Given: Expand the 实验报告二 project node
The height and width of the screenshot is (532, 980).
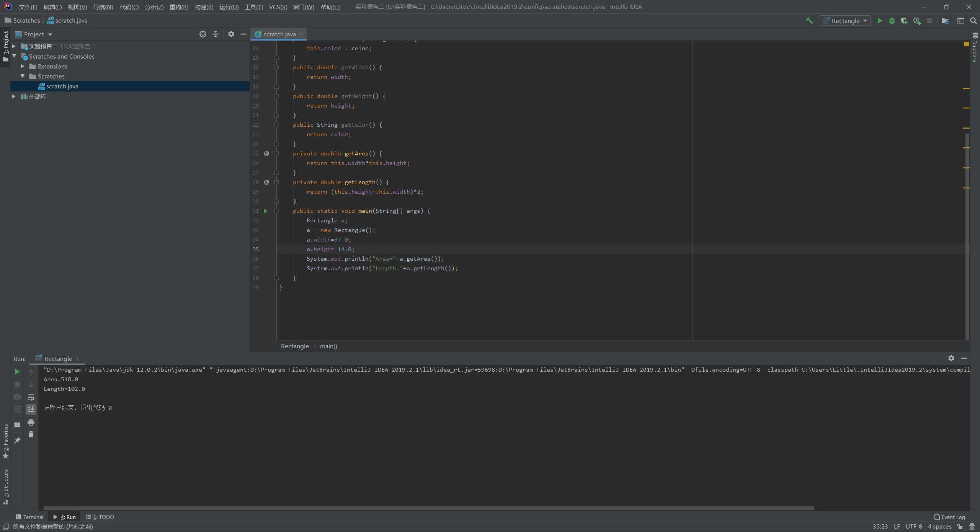Looking at the screenshot, I should 14,46.
